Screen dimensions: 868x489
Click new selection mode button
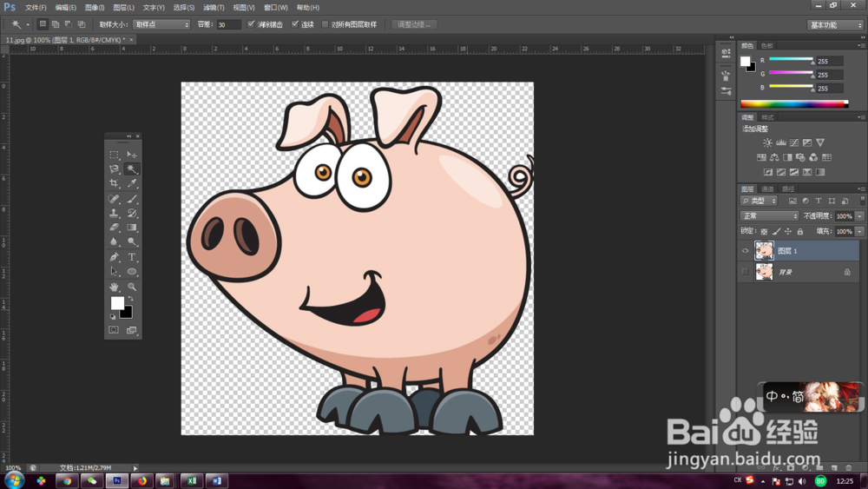(x=43, y=24)
